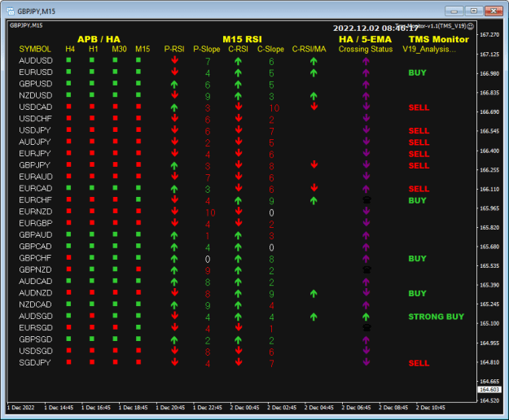Click the GBPJPY symbol row label
Image resolution: width=509 pixels, height=420 pixels.
34,165
